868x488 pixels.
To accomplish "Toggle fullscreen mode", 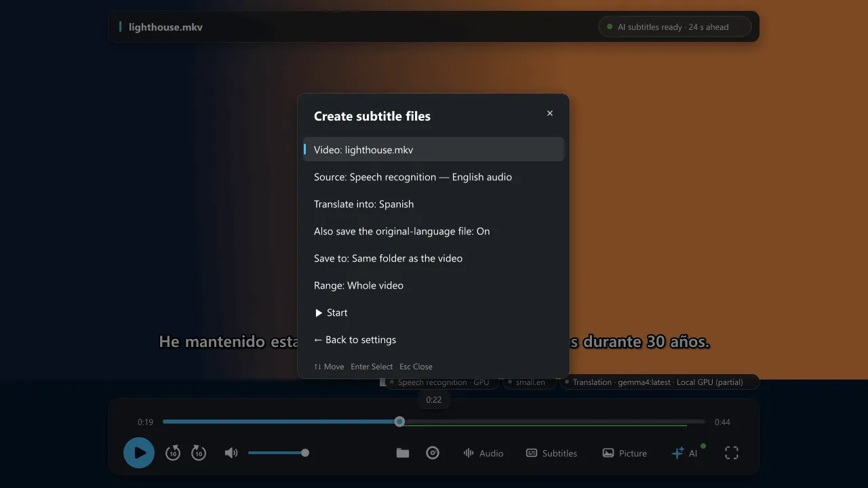I will coord(732,453).
